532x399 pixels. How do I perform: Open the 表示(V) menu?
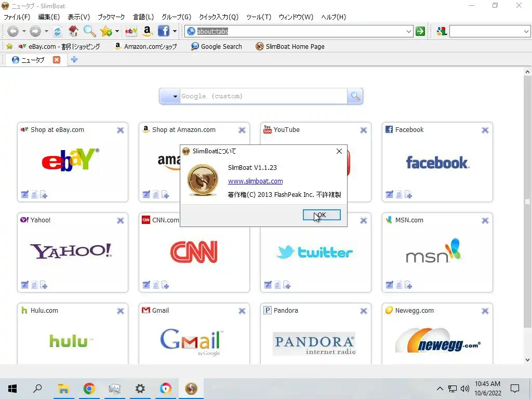[79, 17]
